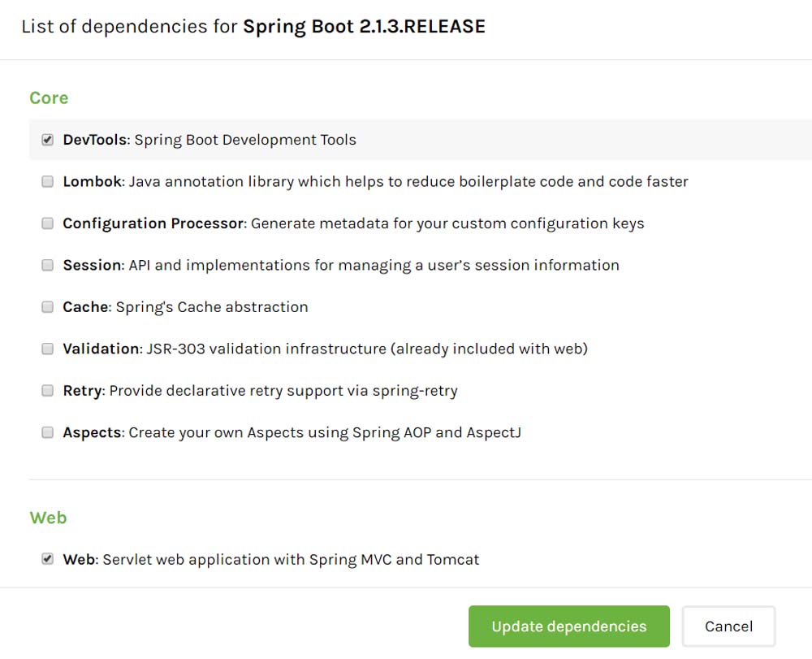
Task: Click the Update dependencies button
Action: 568,626
